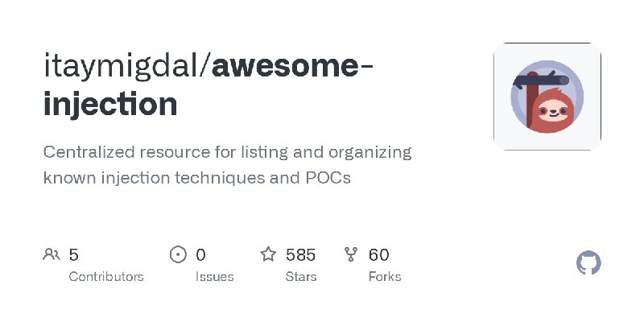Open the awesome-injection repository title

(208, 85)
